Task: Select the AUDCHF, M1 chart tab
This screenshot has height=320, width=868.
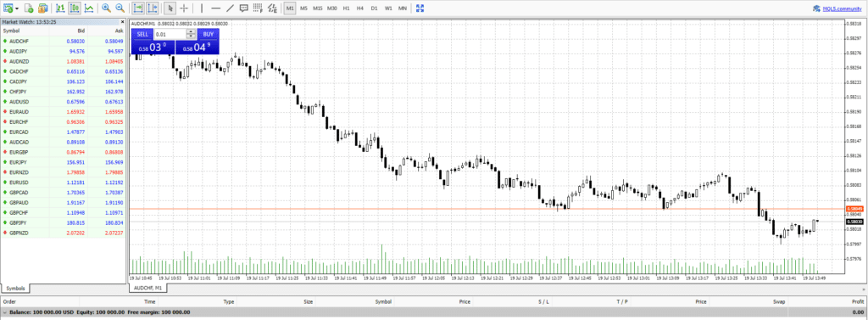Action: [147, 289]
